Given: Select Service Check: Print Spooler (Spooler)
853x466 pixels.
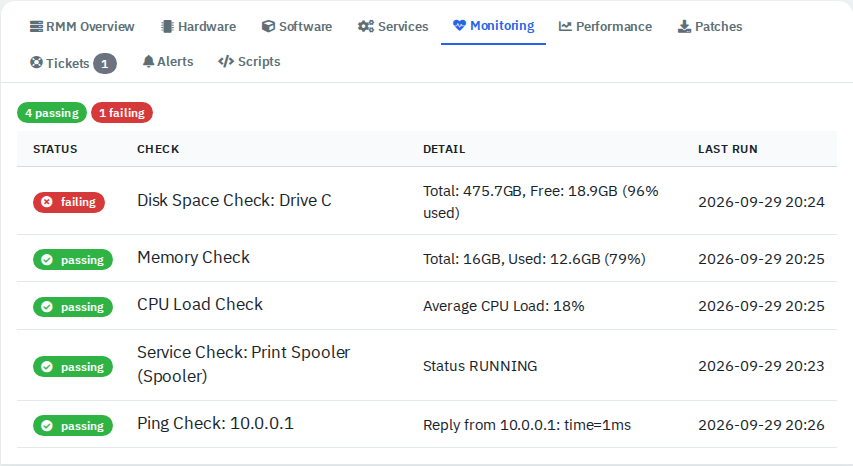Looking at the screenshot, I should pyautogui.click(x=243, y=364).
